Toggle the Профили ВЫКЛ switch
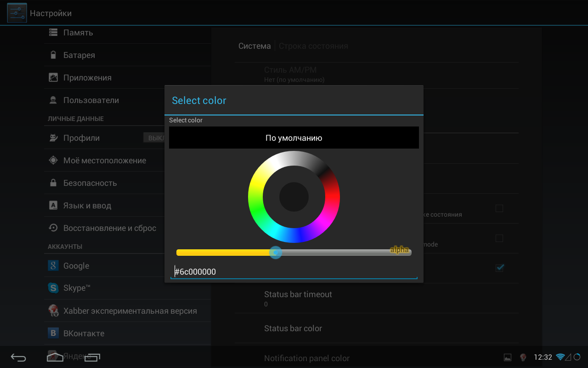Viewport: 588px width, 368px height. point(154,138)
